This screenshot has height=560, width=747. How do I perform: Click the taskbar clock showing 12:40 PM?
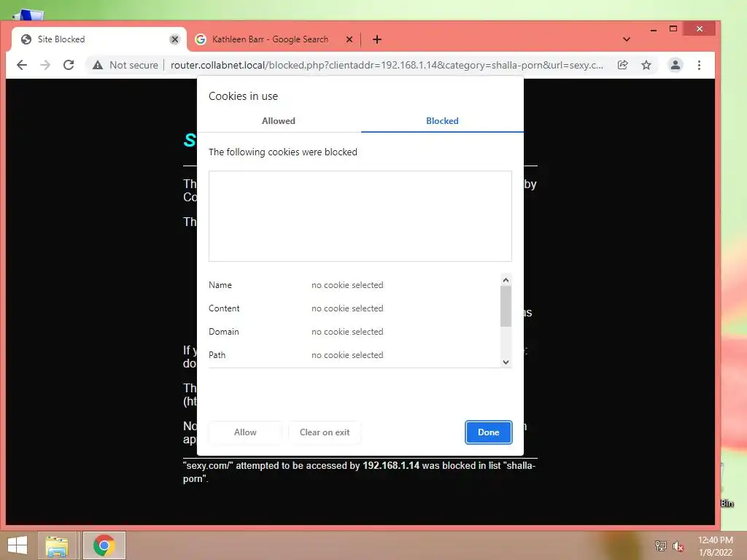click(715, 546)
